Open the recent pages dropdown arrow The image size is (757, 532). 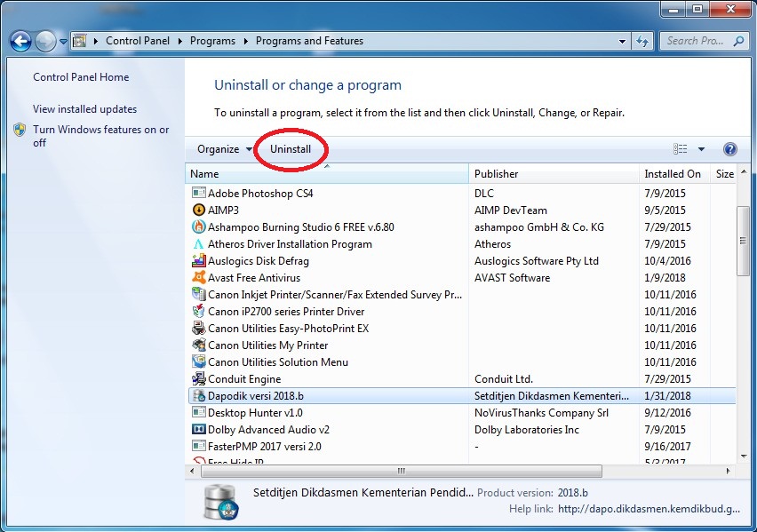[63, 42]
